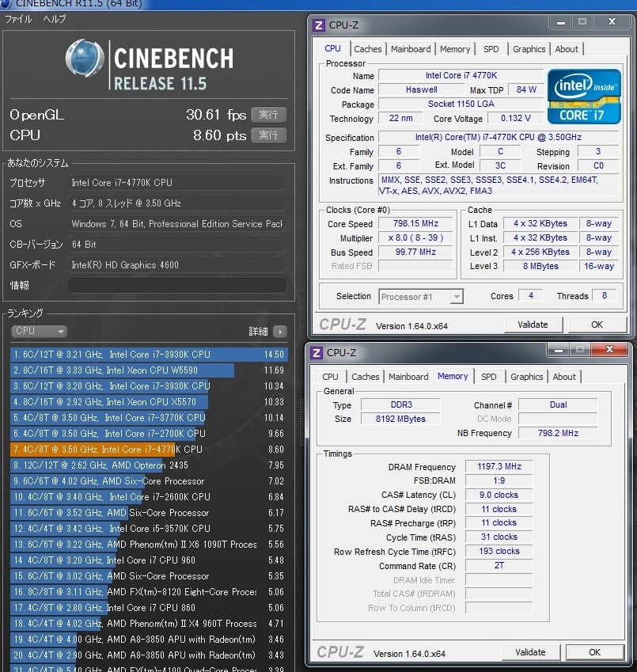The width and height of the screenshot is (637, 672).
Task: Select ranking row AMD Phenom II X4 960T
Action: (x=149, y=624)
